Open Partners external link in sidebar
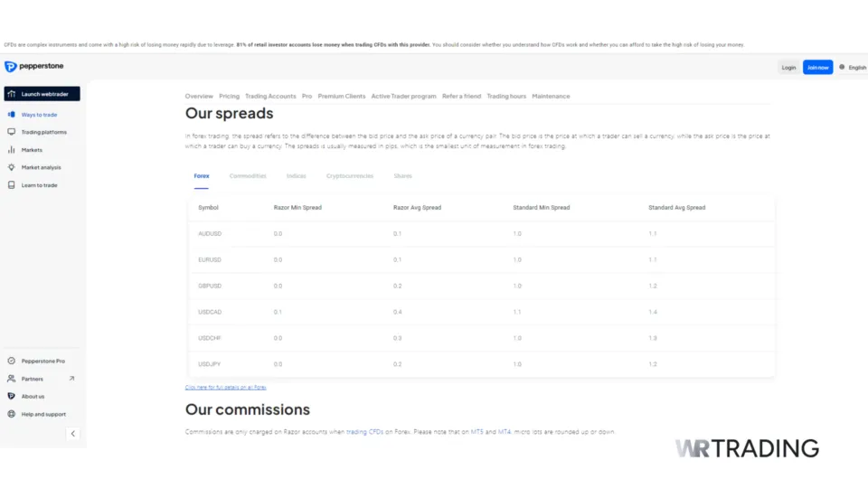Viewport: 868px width, 488px height. coord(71,379)
